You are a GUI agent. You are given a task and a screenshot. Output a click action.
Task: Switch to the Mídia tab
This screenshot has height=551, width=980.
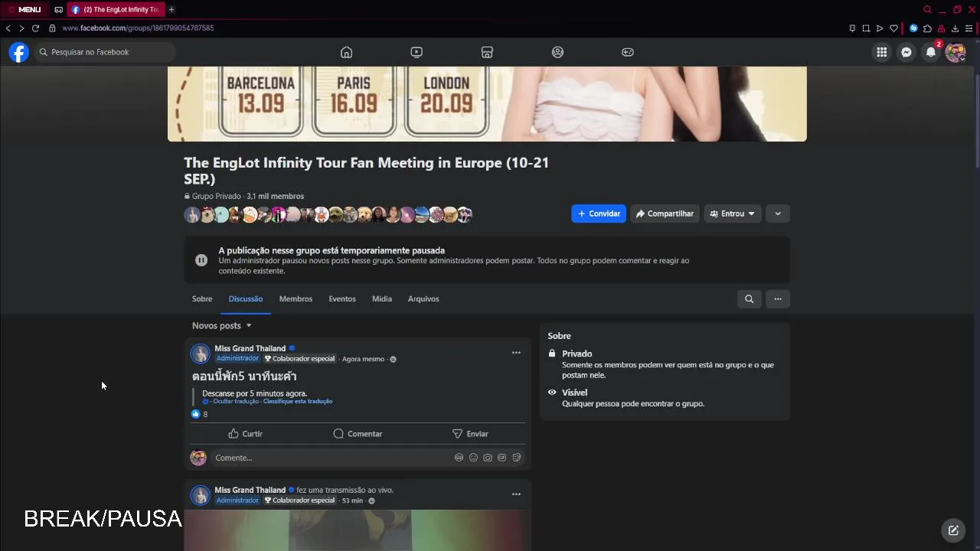[382, 299]
